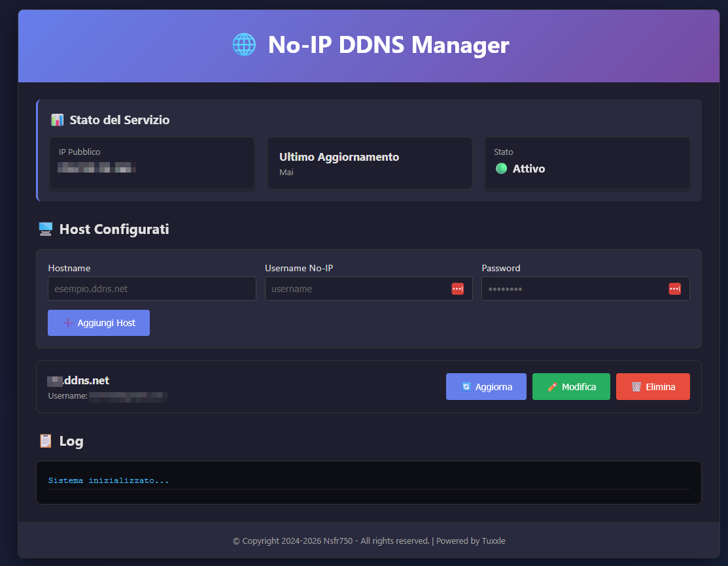This screenshot has width=728, height=566.
Task: Focus the Hostname input field
Action: 152,289
